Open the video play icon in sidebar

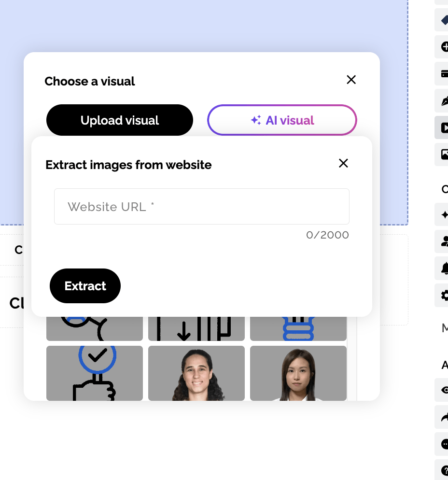[443, 127]
